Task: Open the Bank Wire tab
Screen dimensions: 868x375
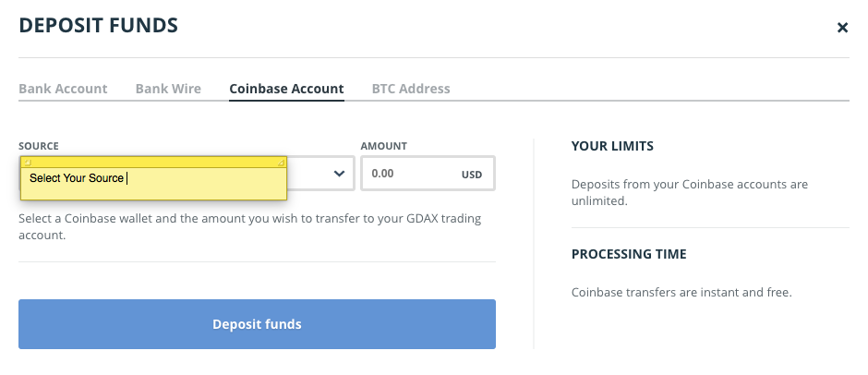Action: point(168,89)
